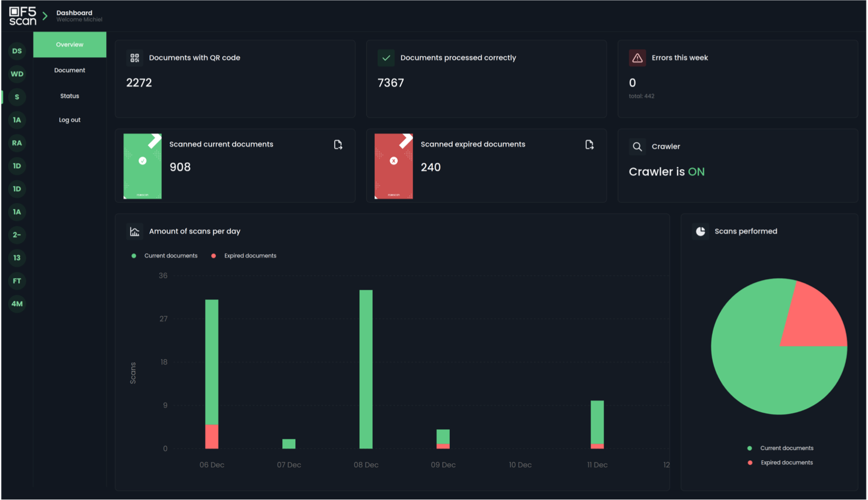Export scanned current documents file icon
The height and width of the screenshot is (500, 868).
[x=338, y=145]
